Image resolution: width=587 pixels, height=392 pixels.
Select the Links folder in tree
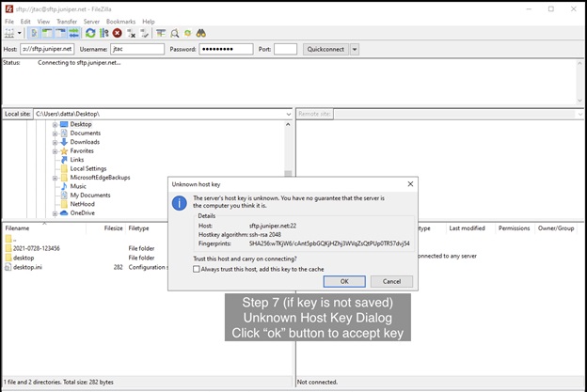click(x=77, y=160)
